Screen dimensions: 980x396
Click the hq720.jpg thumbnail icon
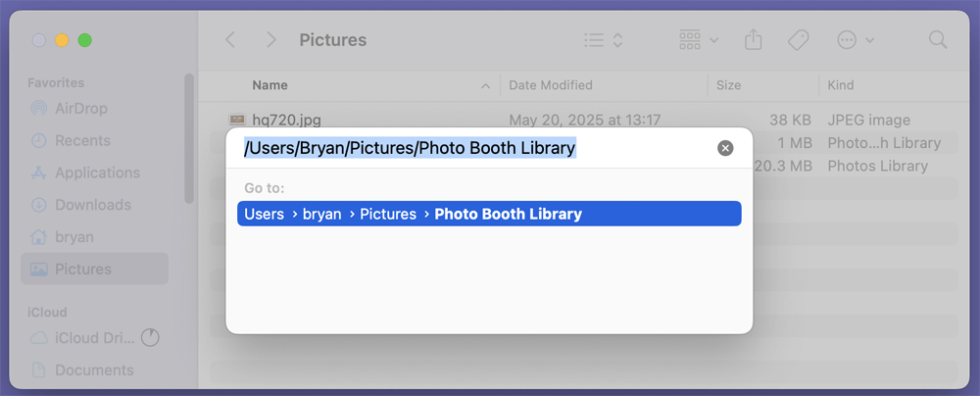(237, 120)
